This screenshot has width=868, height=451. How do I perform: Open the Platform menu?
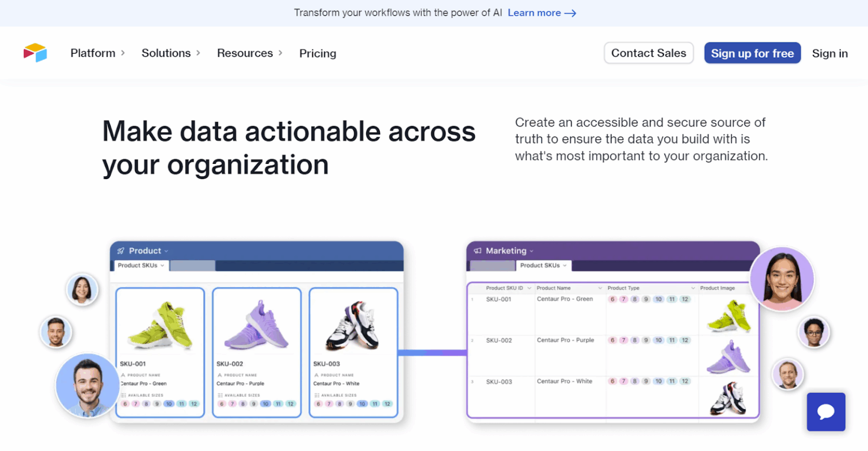coord(93,53)
